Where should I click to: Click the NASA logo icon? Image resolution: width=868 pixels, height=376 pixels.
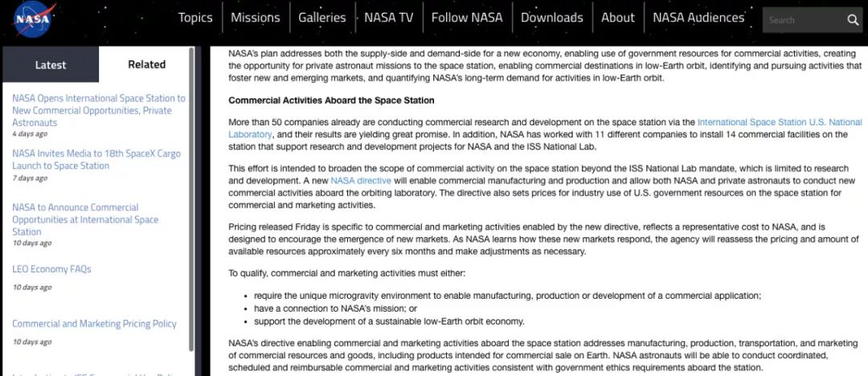pos(32,21)
